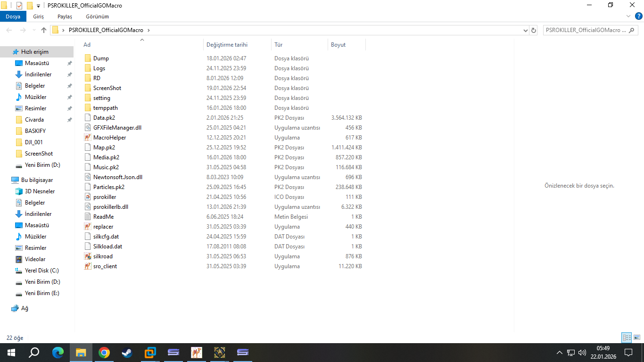Open the address bar history dropdown
644x362 pixels.
[x=526, y=30]
